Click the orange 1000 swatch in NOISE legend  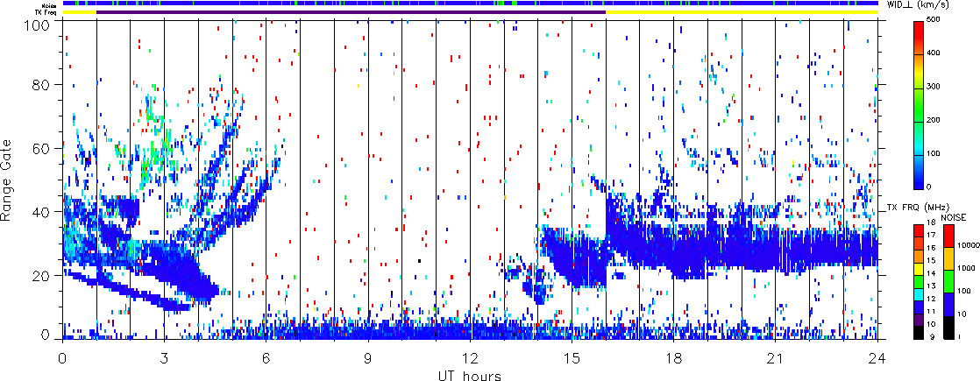coord(948,258)
